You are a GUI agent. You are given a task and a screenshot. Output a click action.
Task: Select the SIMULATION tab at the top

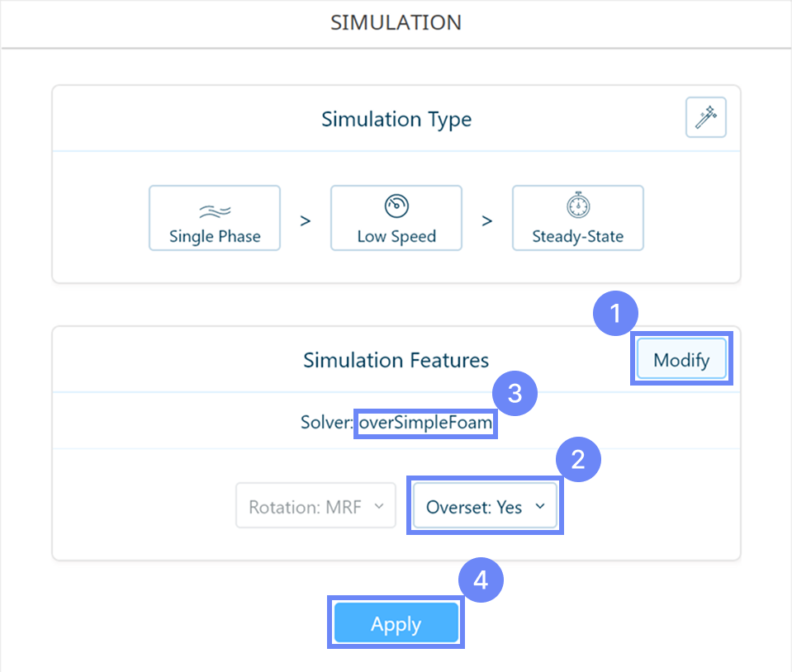tap(396, 22)
